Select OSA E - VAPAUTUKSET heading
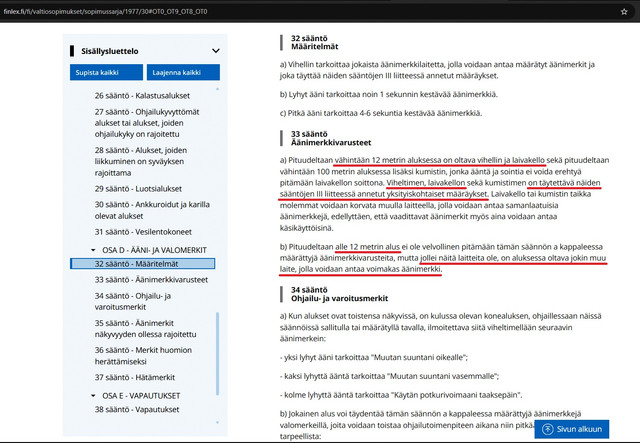Image resolution: width=640 pixels, height=443 pixels. pos(141,396)
